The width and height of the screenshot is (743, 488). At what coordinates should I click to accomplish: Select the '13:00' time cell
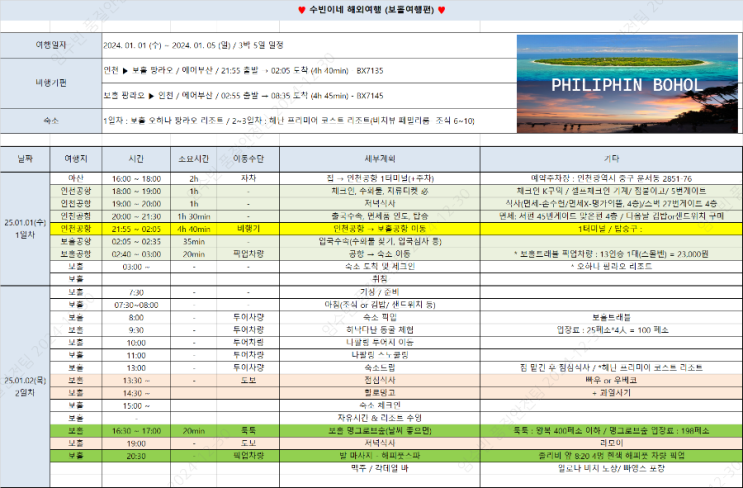136,368
